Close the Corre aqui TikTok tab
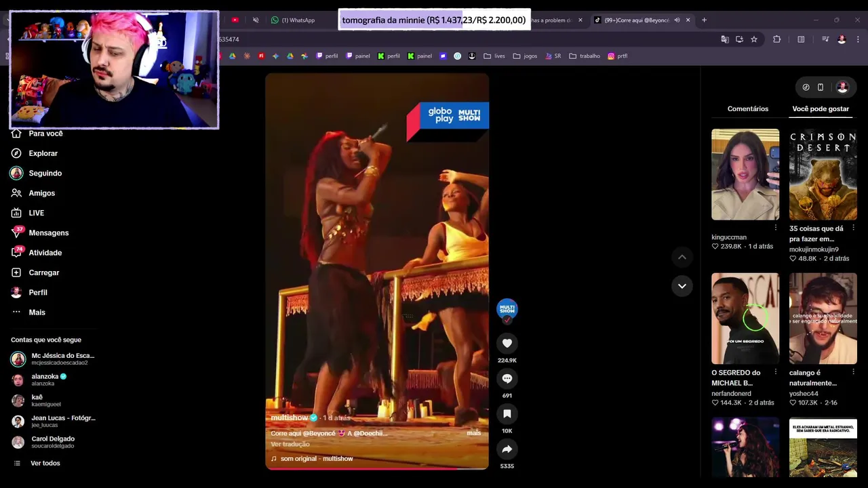 [688, 20]
